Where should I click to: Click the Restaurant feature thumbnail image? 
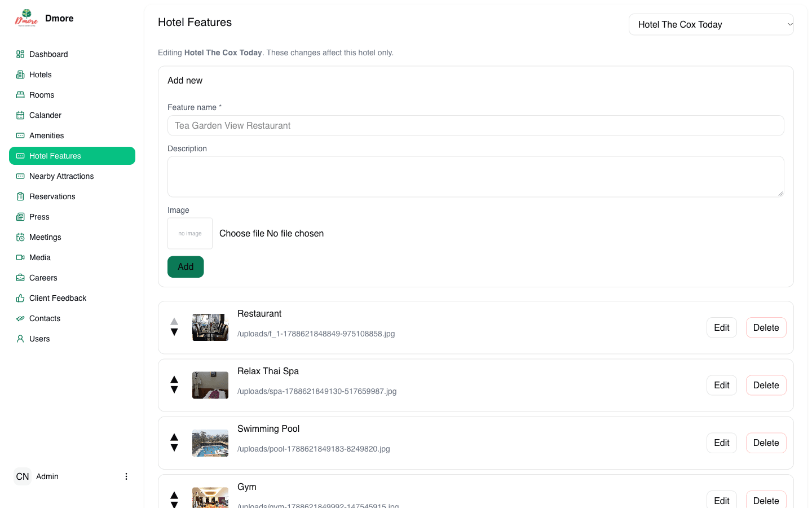click(210, 327)
